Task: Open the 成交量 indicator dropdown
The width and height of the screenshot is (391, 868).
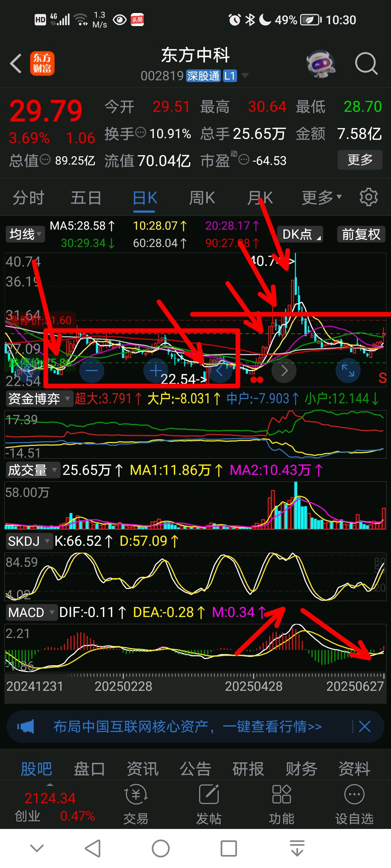Action: tap(33, 470)
